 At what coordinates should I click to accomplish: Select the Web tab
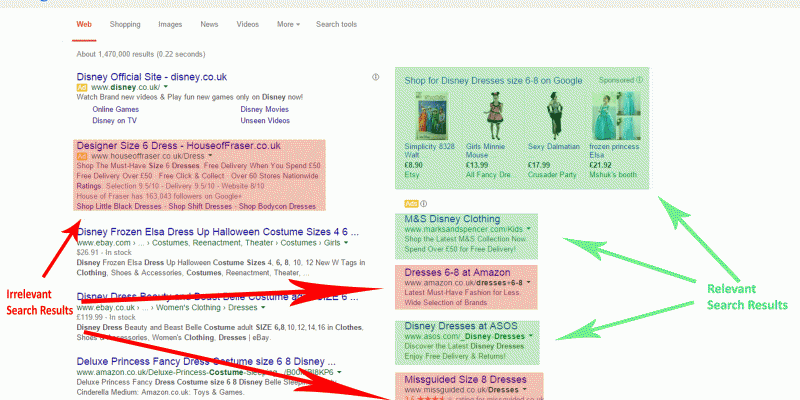coord(84,24)
